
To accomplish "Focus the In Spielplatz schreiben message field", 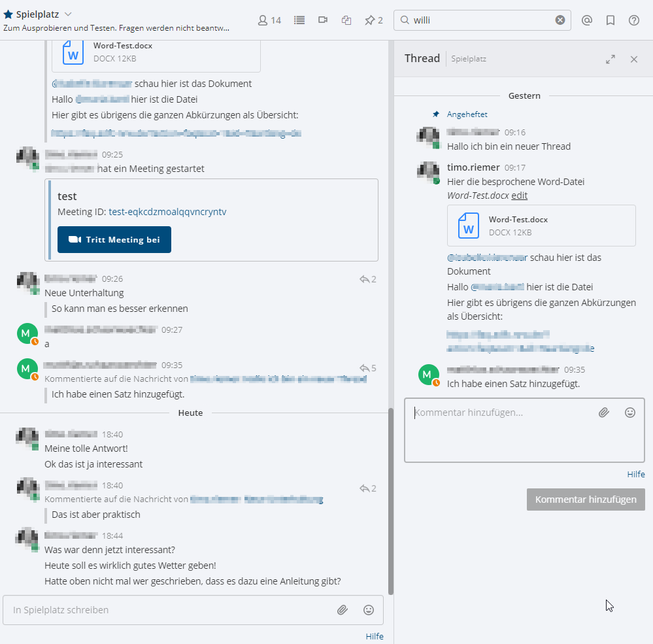I will click(170, 610).
